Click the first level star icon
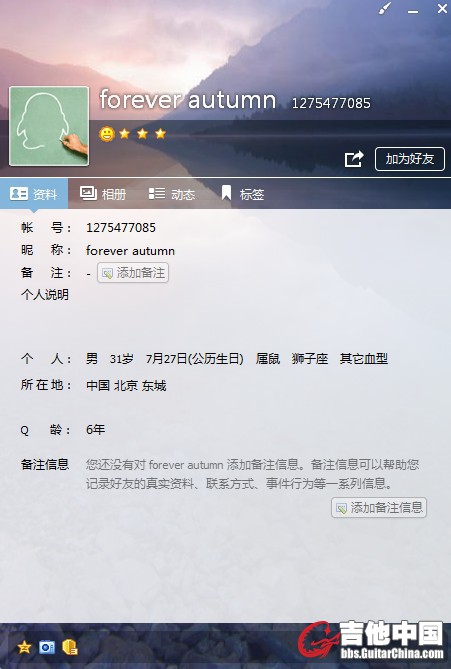The height and width of the screenshot is (669, 451). pos(125,134)
